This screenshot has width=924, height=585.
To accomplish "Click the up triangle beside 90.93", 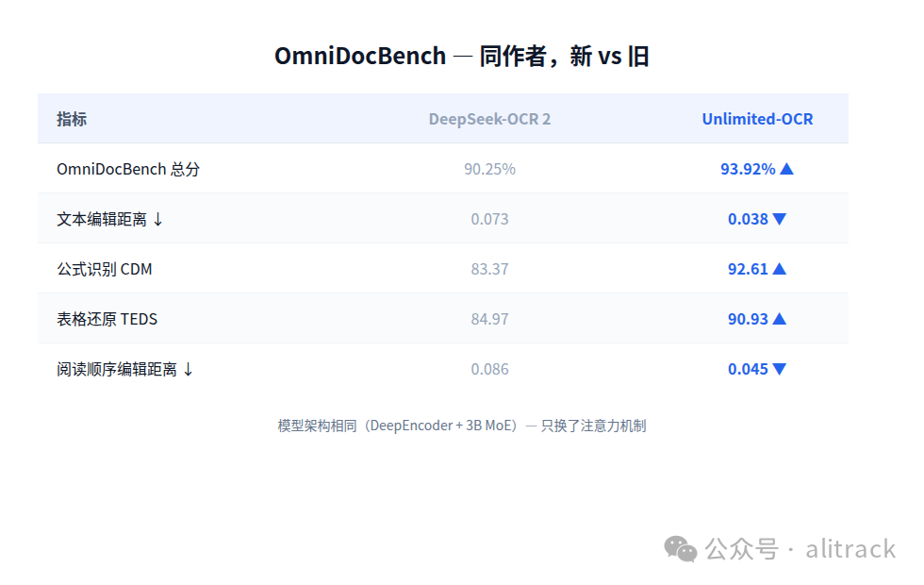I will [x=779, y=319].
